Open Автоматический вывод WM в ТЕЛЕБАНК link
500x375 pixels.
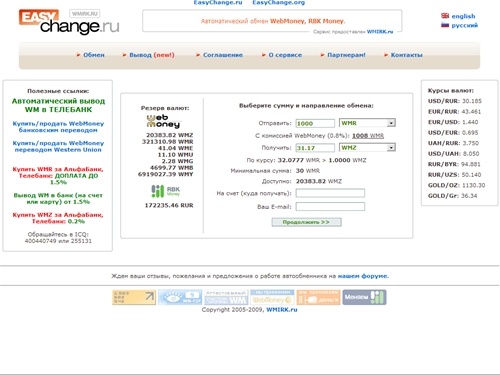coord(58,105)
